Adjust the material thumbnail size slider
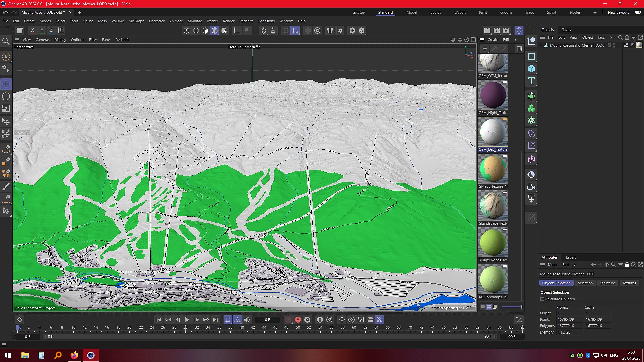The width and height of the screenshot is (644, 362). coord(512,307)
